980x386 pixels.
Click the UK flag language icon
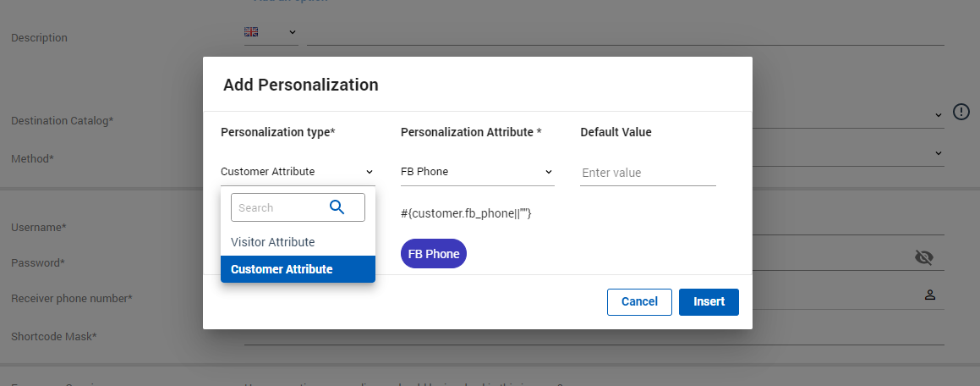point(251,32)
